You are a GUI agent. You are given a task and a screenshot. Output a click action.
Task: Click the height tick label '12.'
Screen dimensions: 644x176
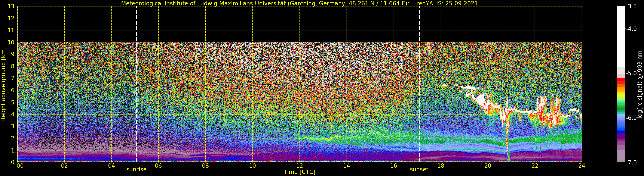(12, 18)
